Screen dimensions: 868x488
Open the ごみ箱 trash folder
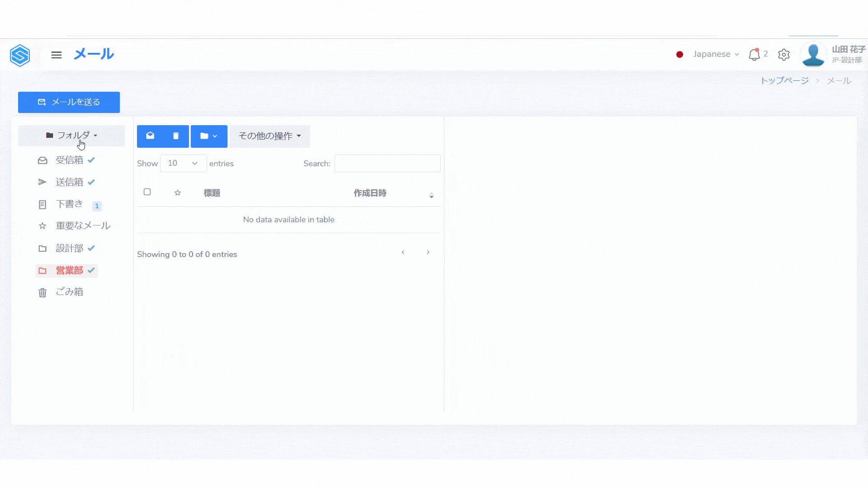coord(69,292)
